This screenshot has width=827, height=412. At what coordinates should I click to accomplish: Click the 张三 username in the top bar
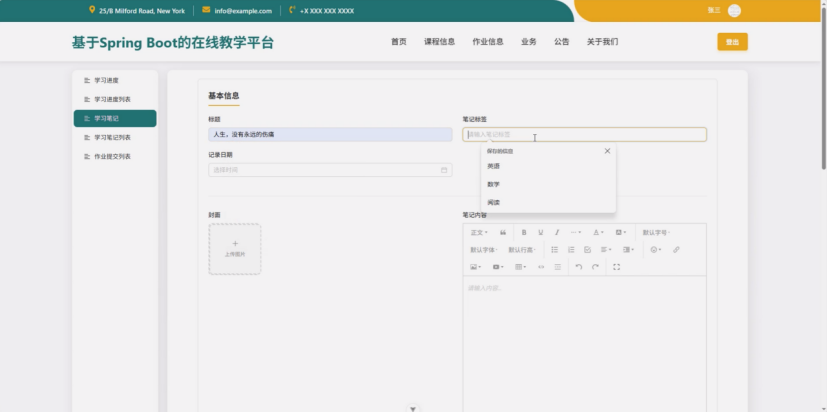pos(714,11)
